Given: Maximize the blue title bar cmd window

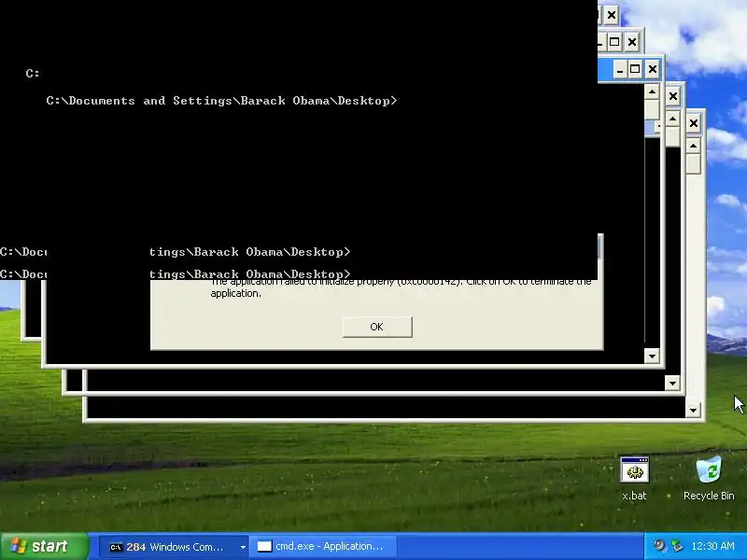Looking at the screenshot, I should click(635, 69).
